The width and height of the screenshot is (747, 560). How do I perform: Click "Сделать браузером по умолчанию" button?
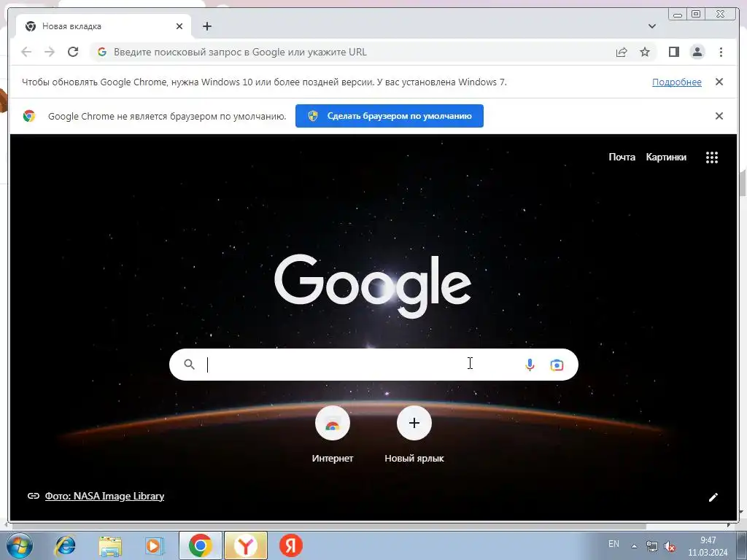[x=390, y=116]
